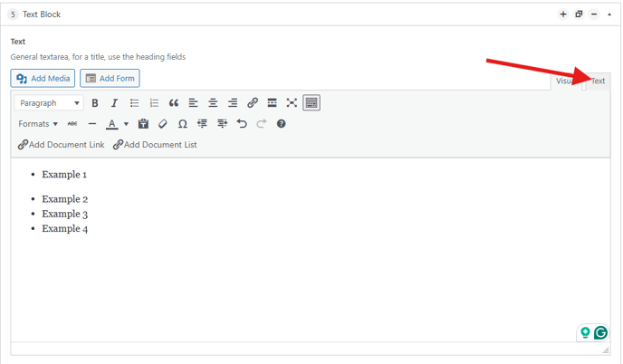Apply text color with the A button
Image resolution: width=623 pixels, height=364 pixels.
click(x=112, y=124)
